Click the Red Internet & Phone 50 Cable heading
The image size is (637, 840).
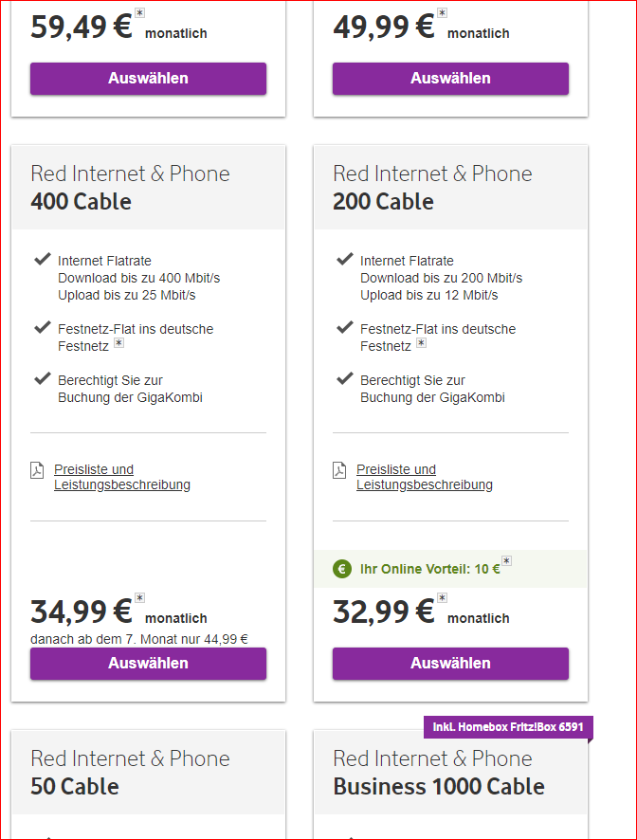[x=130, y=772]
